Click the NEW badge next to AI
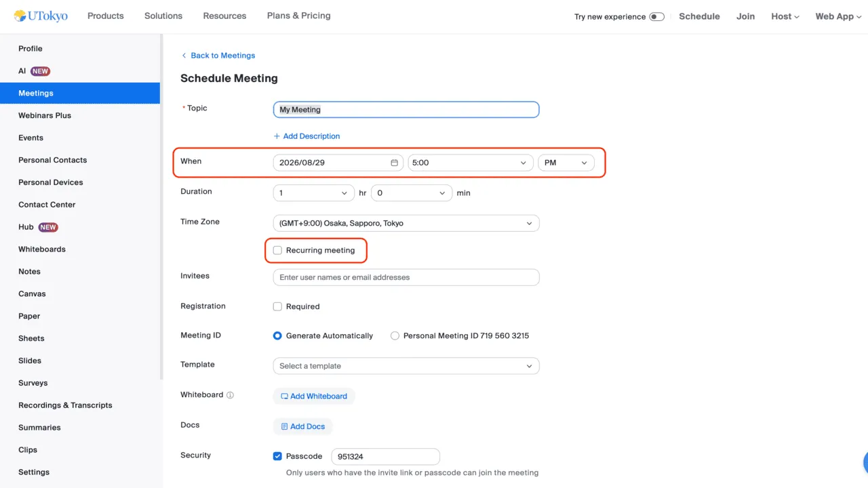 coord(41,71)
